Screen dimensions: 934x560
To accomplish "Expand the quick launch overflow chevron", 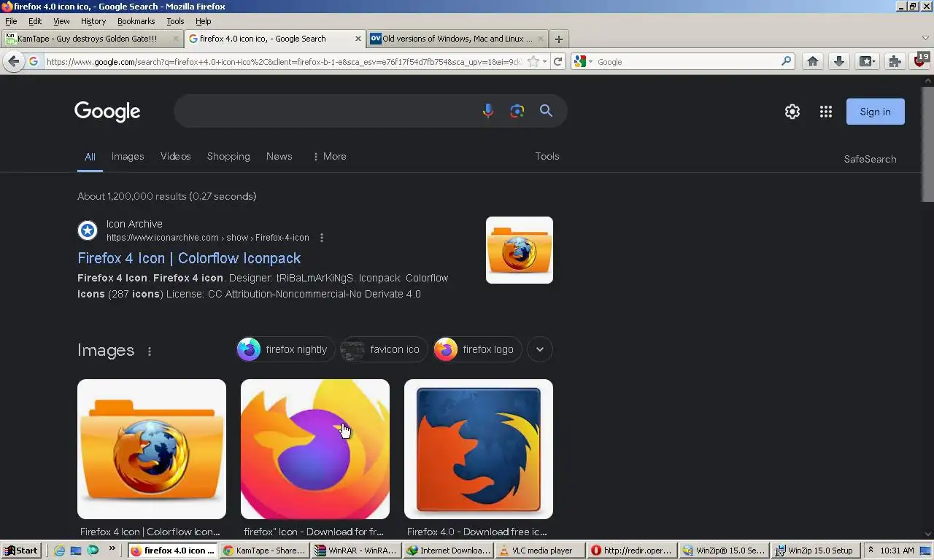I will (112, 548).
